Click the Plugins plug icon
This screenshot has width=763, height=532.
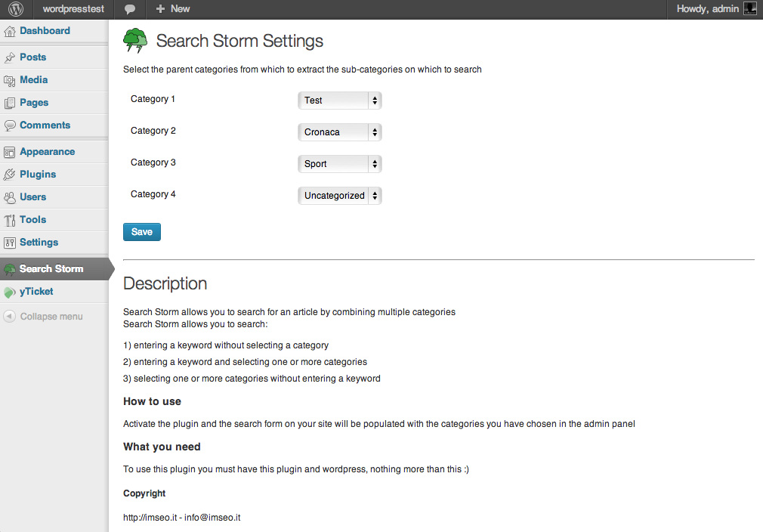pyautogui.click(x=10, y=175)
